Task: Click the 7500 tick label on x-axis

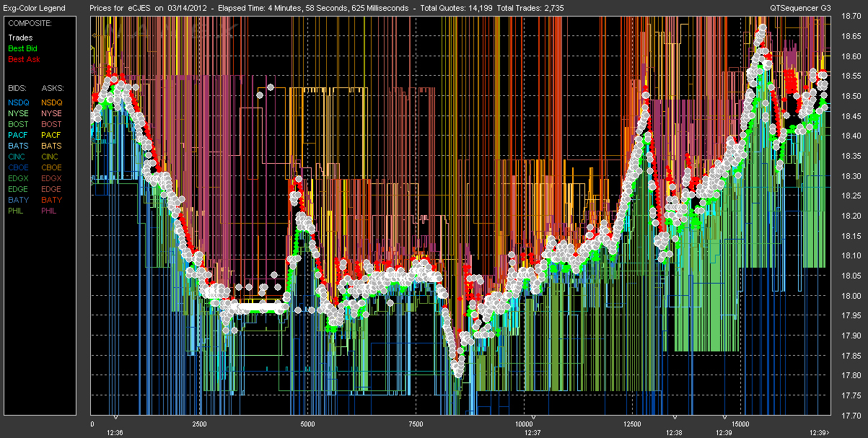Action: tap(416, 424)
